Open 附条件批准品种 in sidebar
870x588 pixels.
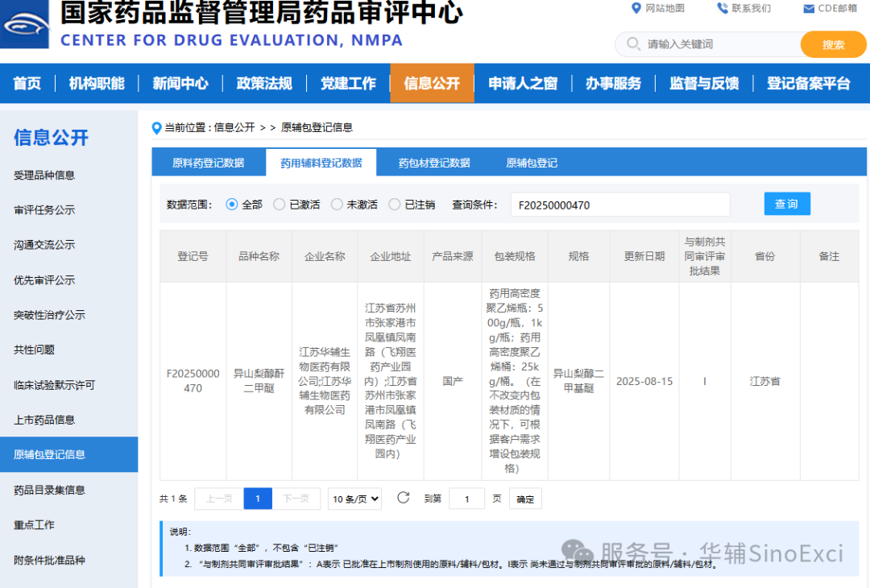[x=49, y=560]
